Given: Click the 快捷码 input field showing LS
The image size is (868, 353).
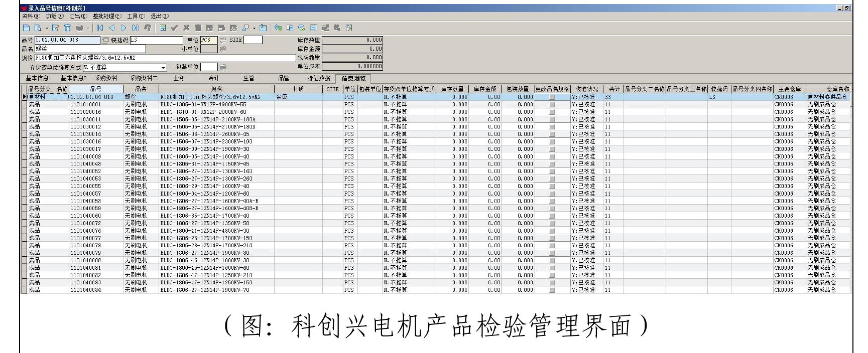Looking at the screenshot, I should tap(156, 40).
